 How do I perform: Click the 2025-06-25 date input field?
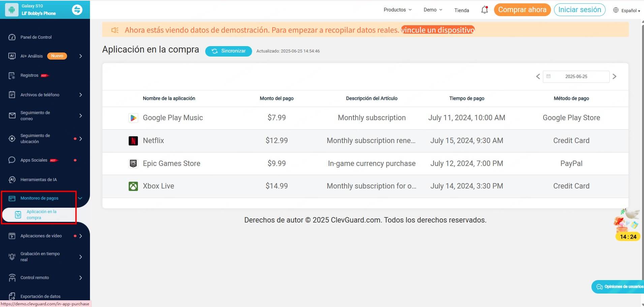pos(576,76)
